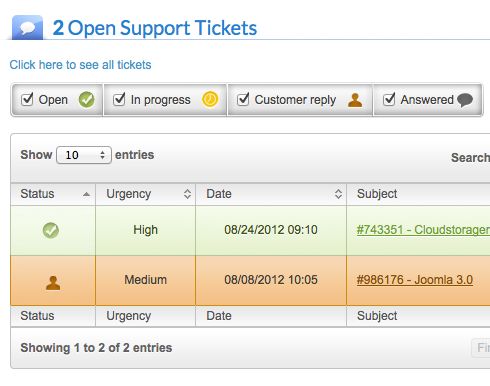Open ticket #986176 Joomla 3.0 link

(415, 280)
